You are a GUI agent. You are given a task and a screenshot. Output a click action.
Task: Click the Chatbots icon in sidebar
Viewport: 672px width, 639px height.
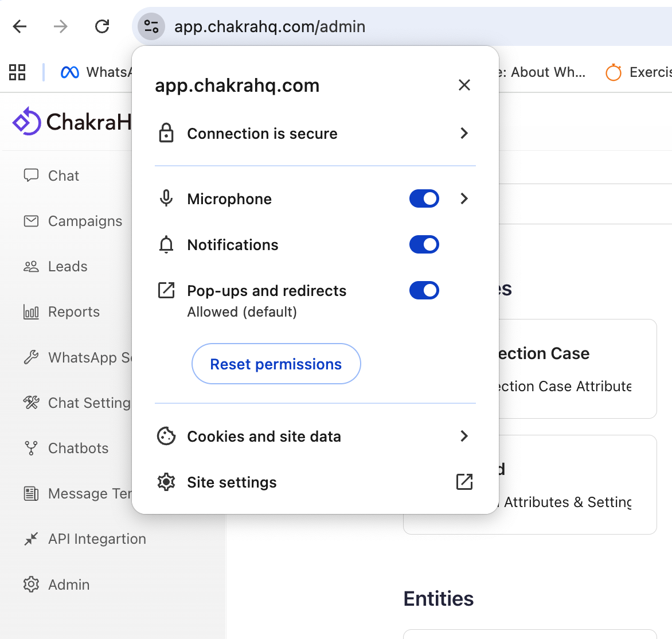coord(31,448)
